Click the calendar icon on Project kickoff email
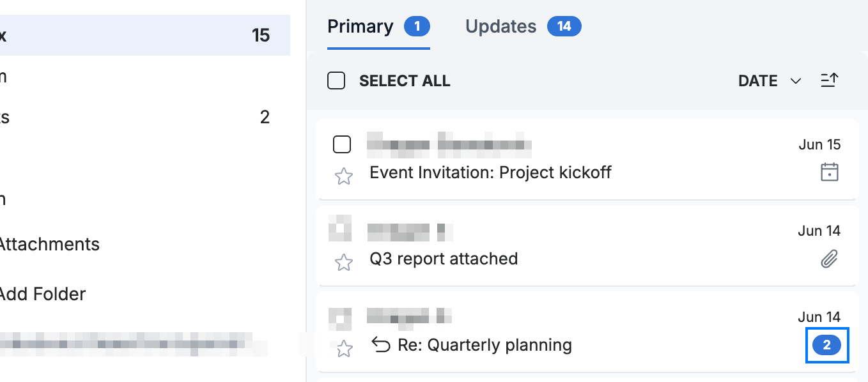The height and width of the screenshot is (382, 868). (829, 172)
